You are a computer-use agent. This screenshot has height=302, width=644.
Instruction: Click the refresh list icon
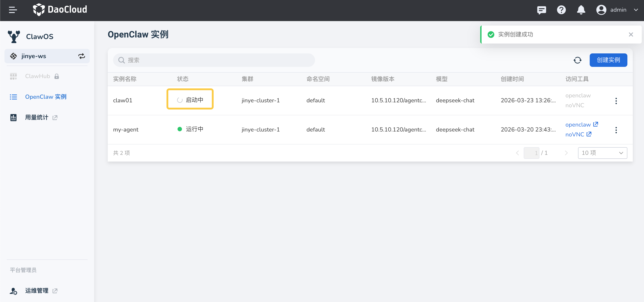[x=577, y=60]
